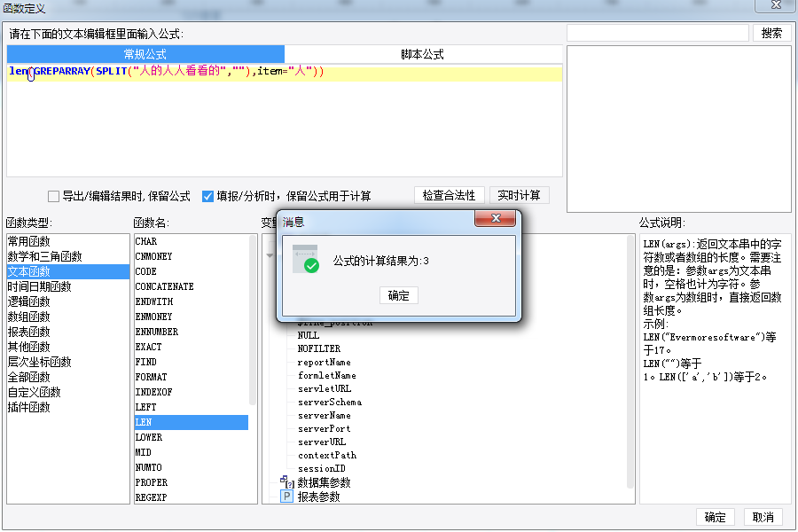Switch to the 脚本公式 tab

tap(423, 54)
